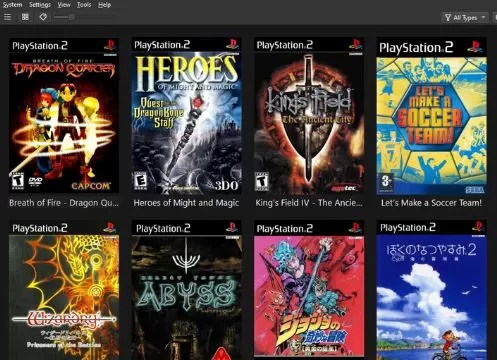
Task: Switch to game list view icon
Action: 7,17
